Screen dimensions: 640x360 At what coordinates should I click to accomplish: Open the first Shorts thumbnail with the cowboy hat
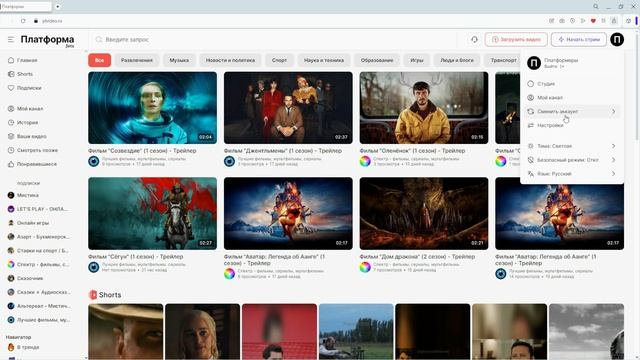pos(126,331)
